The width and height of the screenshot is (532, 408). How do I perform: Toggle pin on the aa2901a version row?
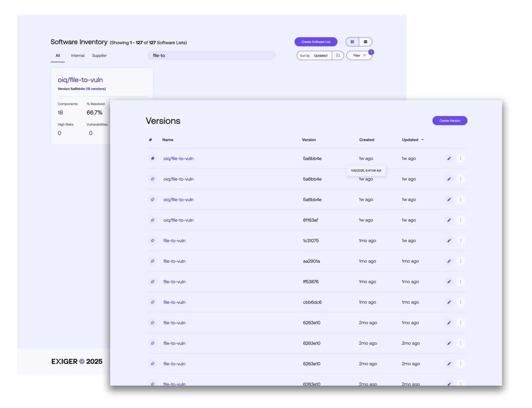click(x=152, y=261)
